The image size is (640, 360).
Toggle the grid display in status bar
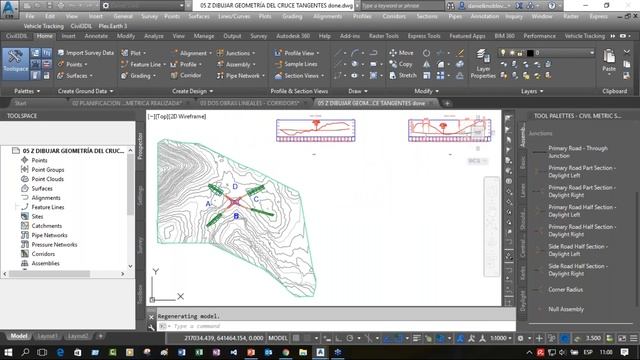tap(296, 338)
